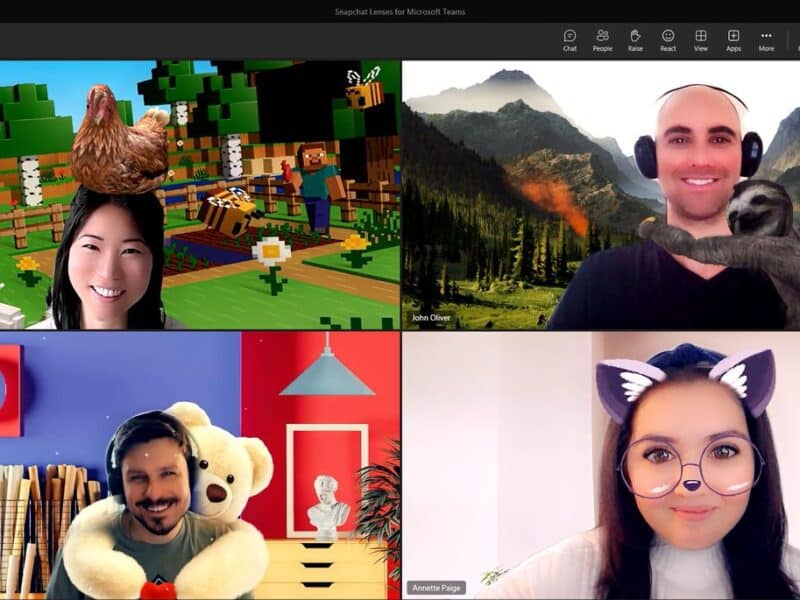Raise your hand in the meeting
Screen dimensions: 800x600
pyautogui.click(x=635, y=40)
